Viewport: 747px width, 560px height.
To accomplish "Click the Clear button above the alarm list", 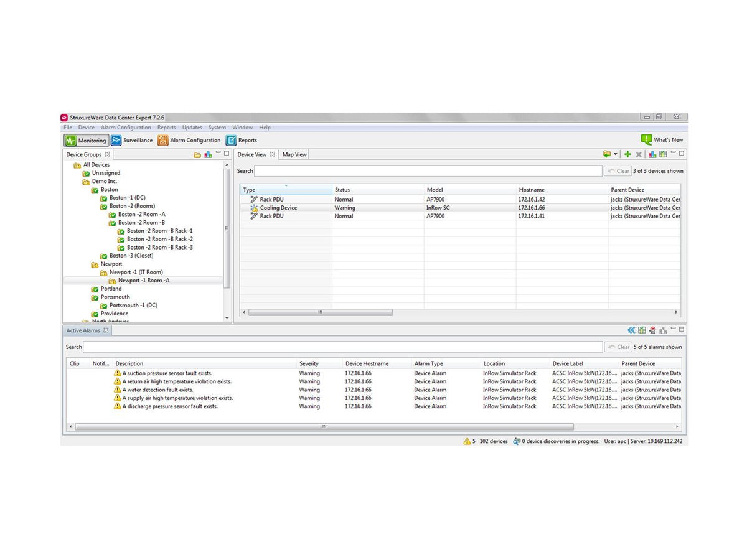I will click(x=618, y=347).
